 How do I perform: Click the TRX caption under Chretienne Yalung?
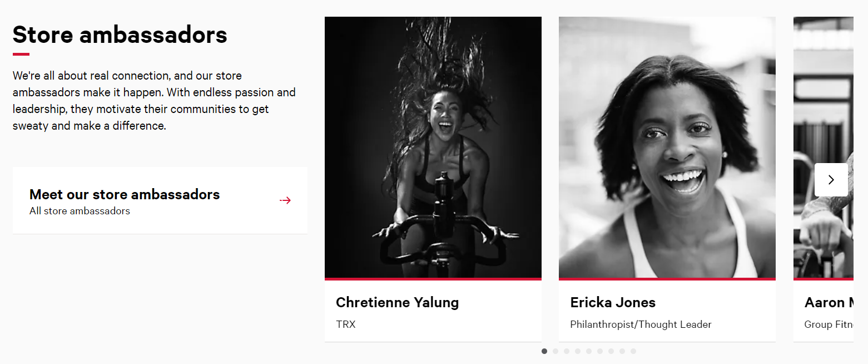pyautogui.click(x=345, y=324)
